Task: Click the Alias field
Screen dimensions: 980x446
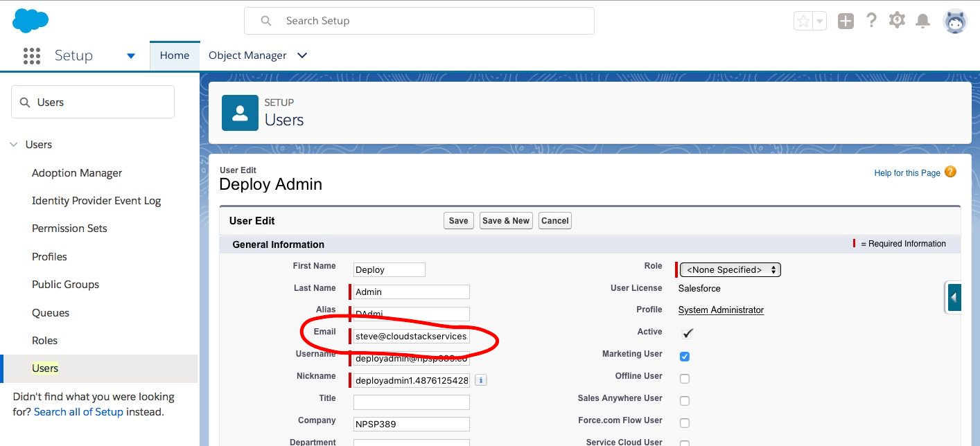Action: click(x=412, y=314)
